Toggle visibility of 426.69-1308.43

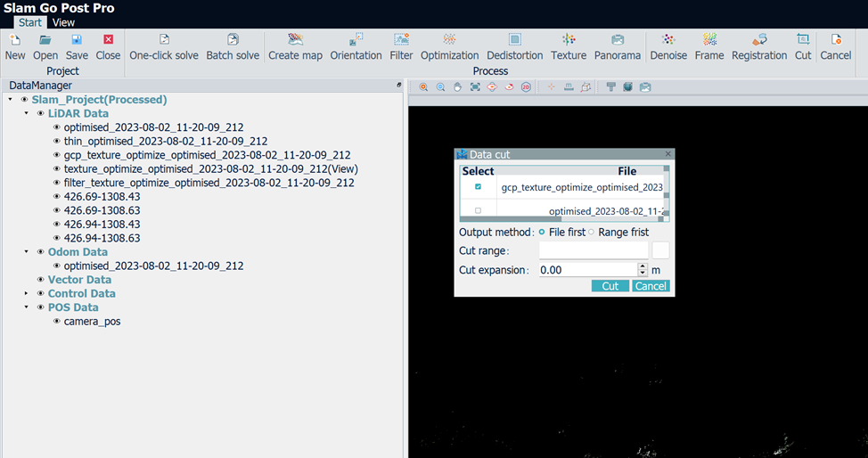pyautogui.click(x=56, y=197)
